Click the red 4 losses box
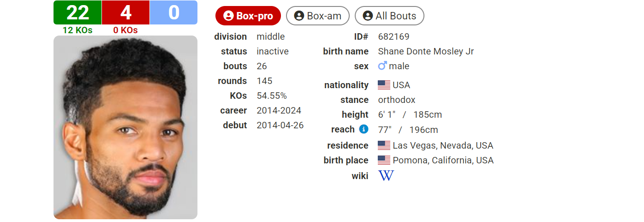This screenshot has width=644, height=222. pos(125,12)
